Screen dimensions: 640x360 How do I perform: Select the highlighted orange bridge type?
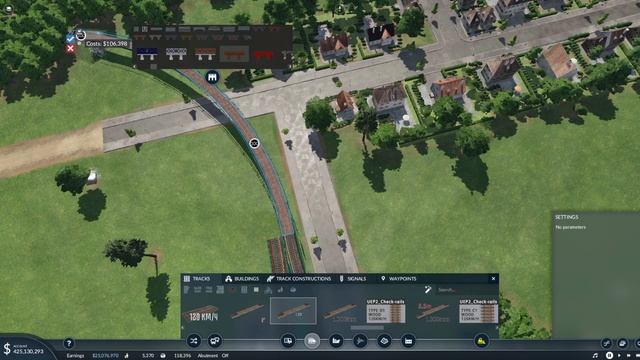pyautogui.click(x=234, y=53)
